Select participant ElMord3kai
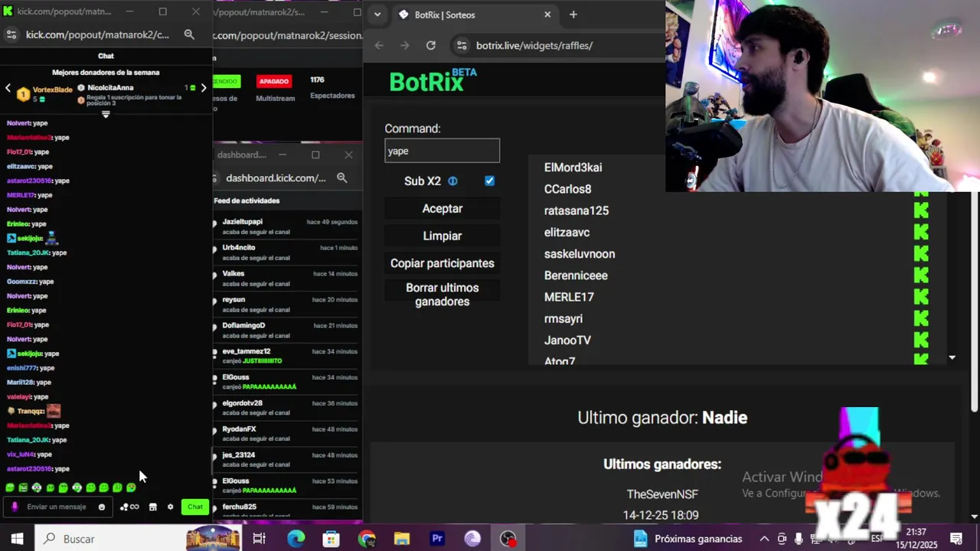The width and height of the screenshot is (980, 551). (x=573, y=168)
